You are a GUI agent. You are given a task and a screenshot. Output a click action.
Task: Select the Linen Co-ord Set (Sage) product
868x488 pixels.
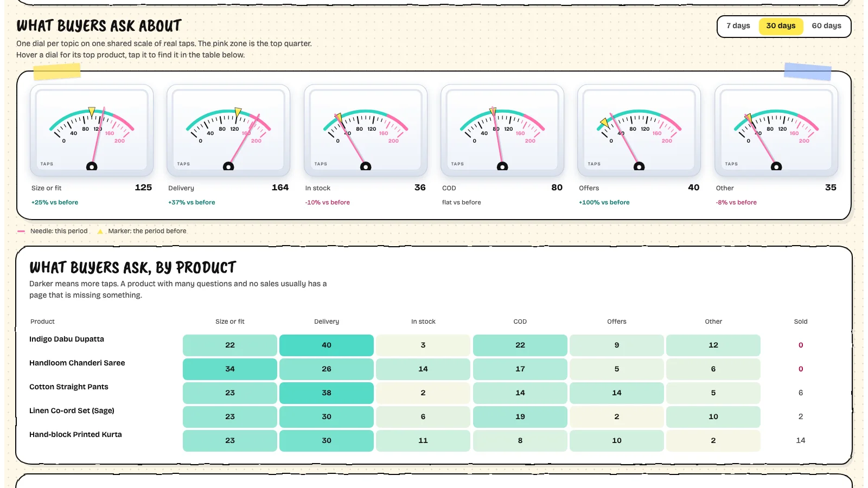point(72,410)
